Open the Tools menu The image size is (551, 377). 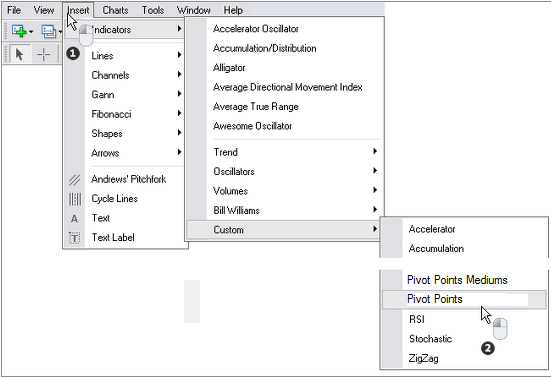[x=153, y=10]
